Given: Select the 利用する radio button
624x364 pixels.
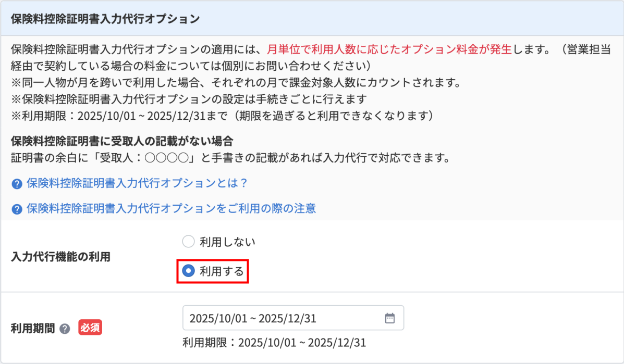Looking at the screenshot, I should click(x=188, y=271).
